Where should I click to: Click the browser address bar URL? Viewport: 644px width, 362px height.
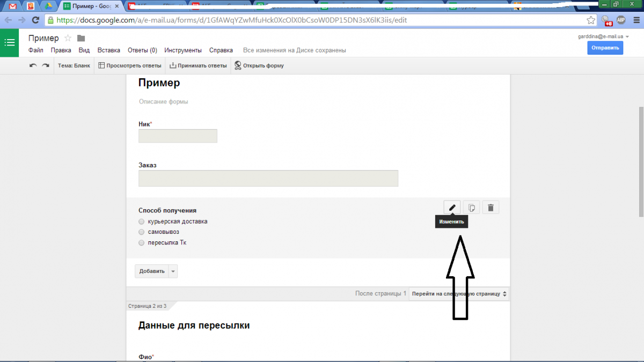231,20
